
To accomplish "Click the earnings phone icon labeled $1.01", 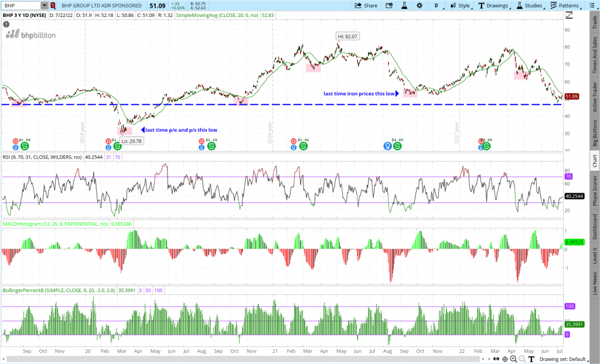I will tap(294, 140).
